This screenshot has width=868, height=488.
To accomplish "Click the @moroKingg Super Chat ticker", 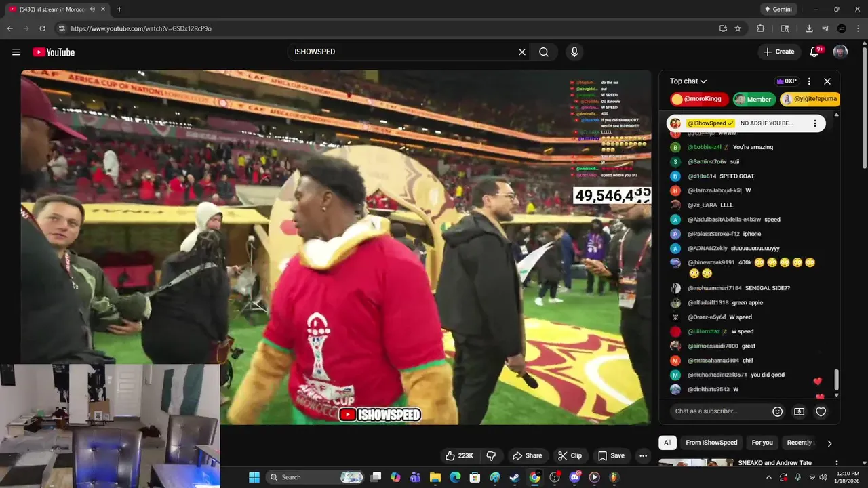I will (x=699, y=99).
